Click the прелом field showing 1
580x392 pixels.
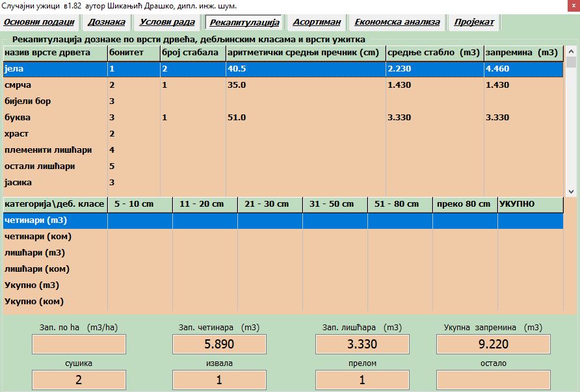pyautogui.click(x=362, y=380)
